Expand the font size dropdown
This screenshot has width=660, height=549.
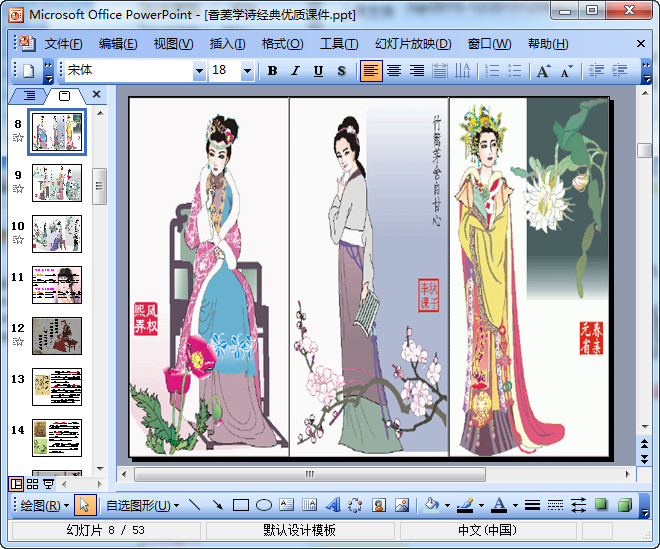(247, 71)
